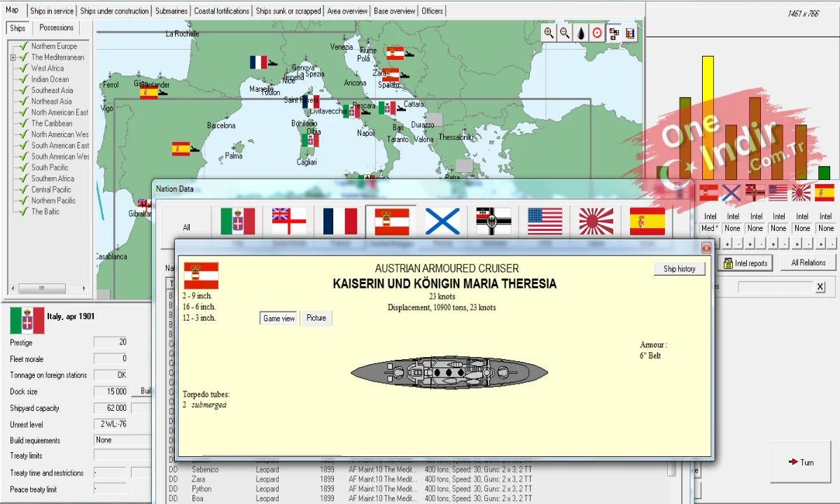Screen dimensions: 840x504
Task: Click the small Russian flag under the chart
Action: point(731,192)
